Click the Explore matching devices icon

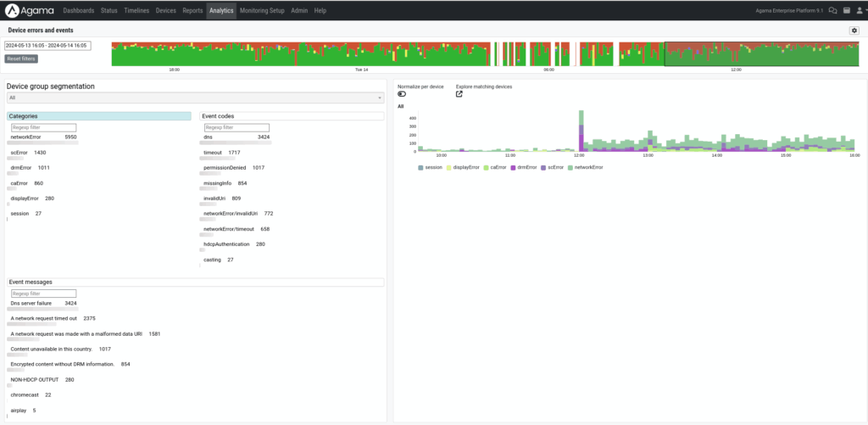(459, 94)
